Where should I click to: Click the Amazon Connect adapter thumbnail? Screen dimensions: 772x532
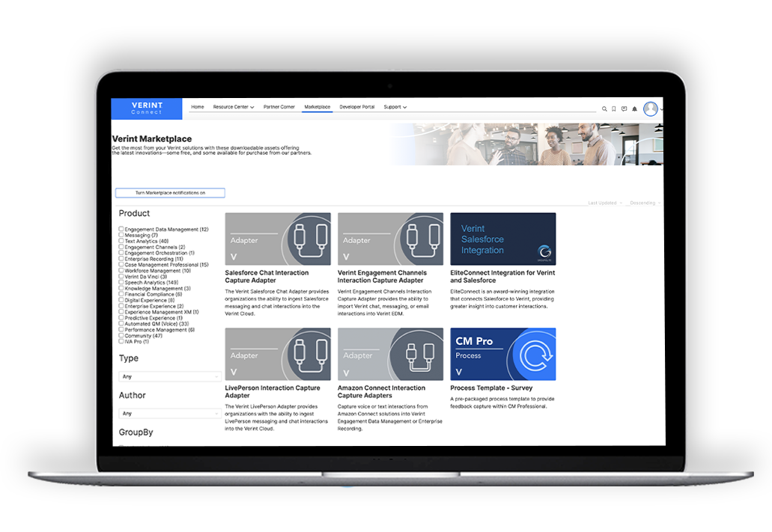pos(390,353)
